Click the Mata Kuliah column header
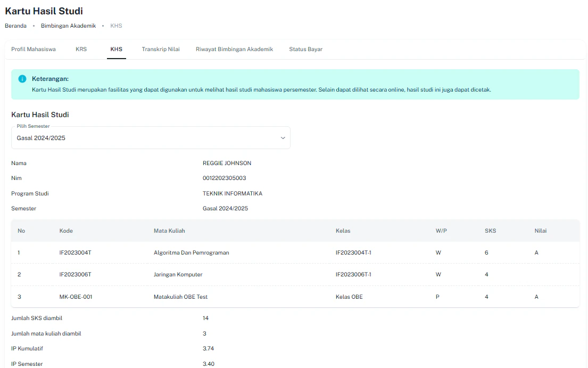The width and height of the screenshot is (588, 368). (169, 231)
